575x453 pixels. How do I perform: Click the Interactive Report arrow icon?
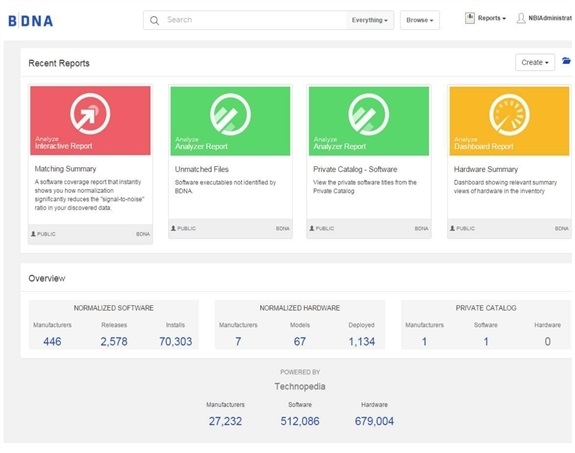[90, 113]
